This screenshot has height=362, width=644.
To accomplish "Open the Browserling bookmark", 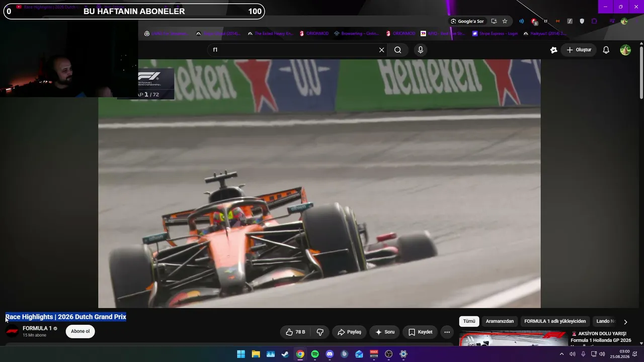I will pos(356,34).
